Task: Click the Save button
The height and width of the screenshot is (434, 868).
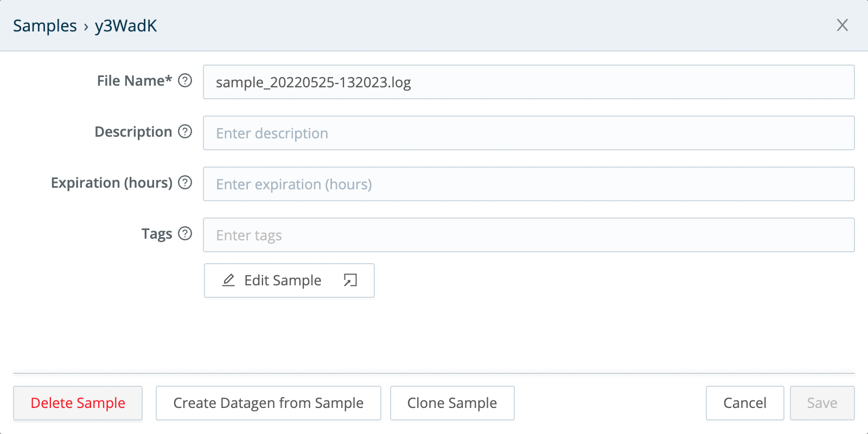Action: tap(822, 403)
